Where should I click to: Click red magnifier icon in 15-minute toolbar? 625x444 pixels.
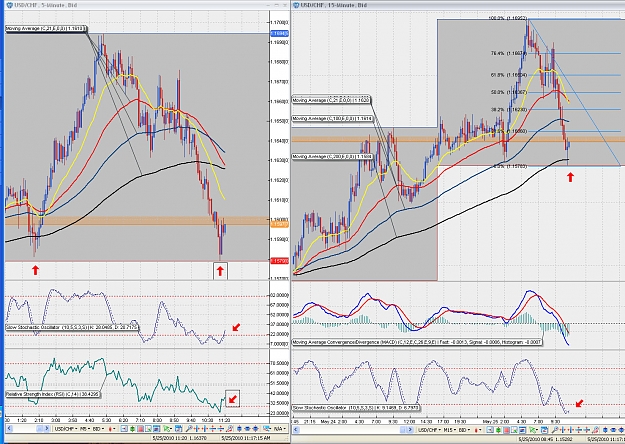coord(595,430)
